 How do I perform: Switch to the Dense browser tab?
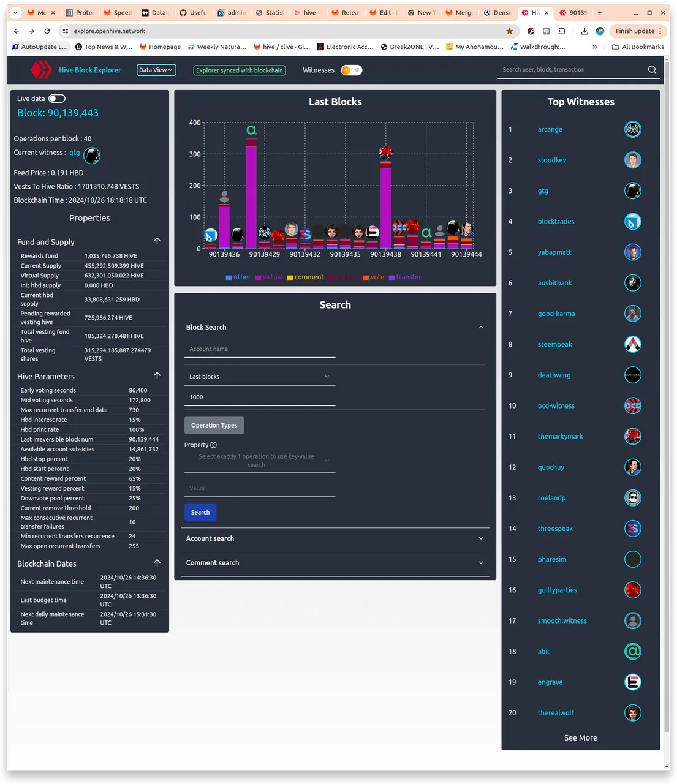(x=497, y=13)
